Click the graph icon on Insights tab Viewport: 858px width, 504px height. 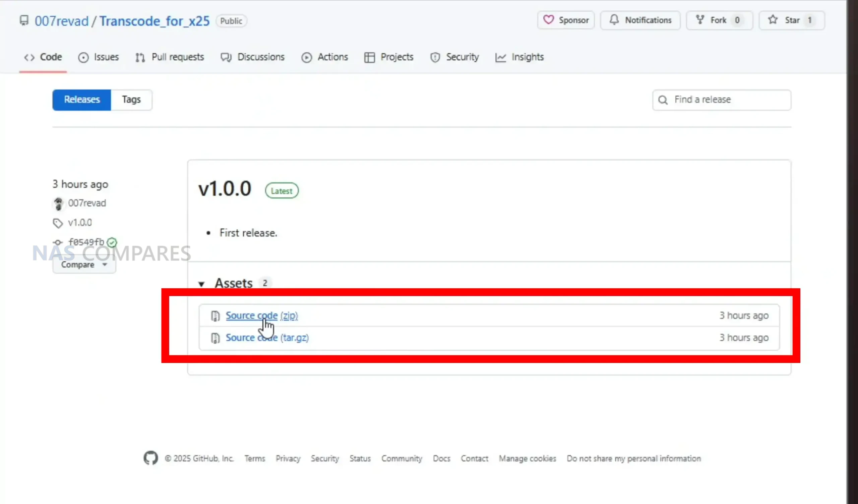tap(500, 58)
